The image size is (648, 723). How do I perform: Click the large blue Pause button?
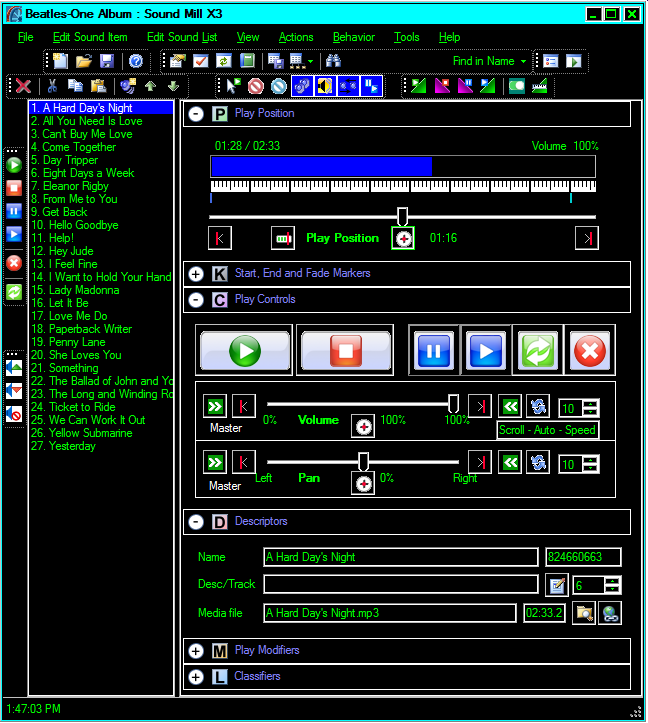pyautogui.click(x=434, y=350)
